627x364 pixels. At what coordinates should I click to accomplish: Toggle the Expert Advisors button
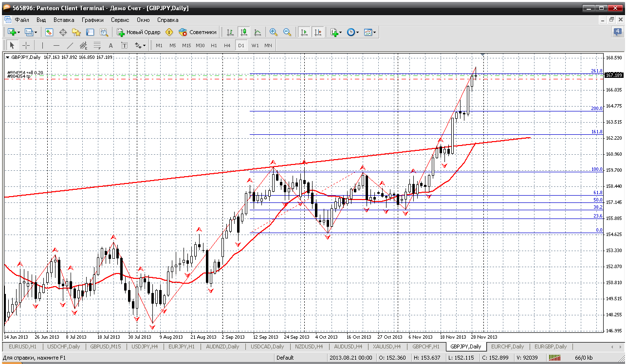pos(198,32)
